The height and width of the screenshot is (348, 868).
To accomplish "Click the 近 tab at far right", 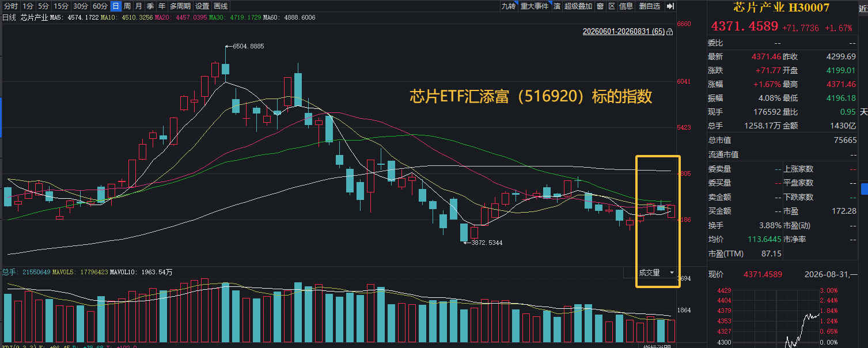I will pos(863,8).
